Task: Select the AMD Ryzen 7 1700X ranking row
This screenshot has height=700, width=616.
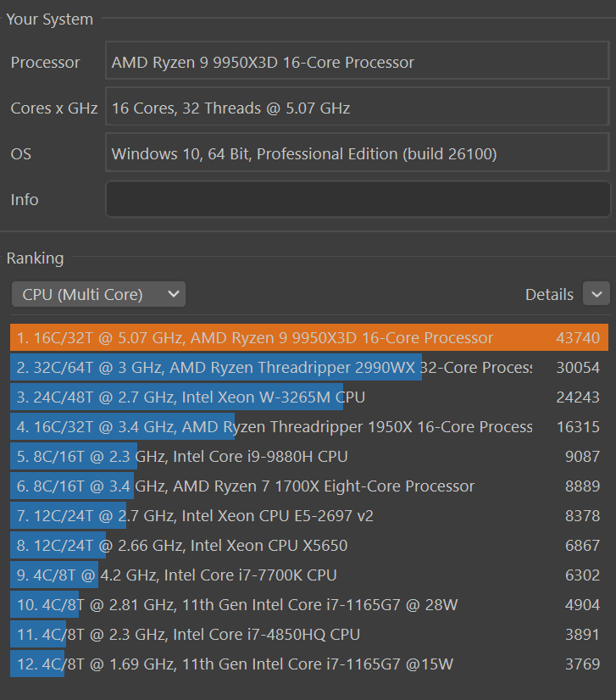Action: pos(309,486)
